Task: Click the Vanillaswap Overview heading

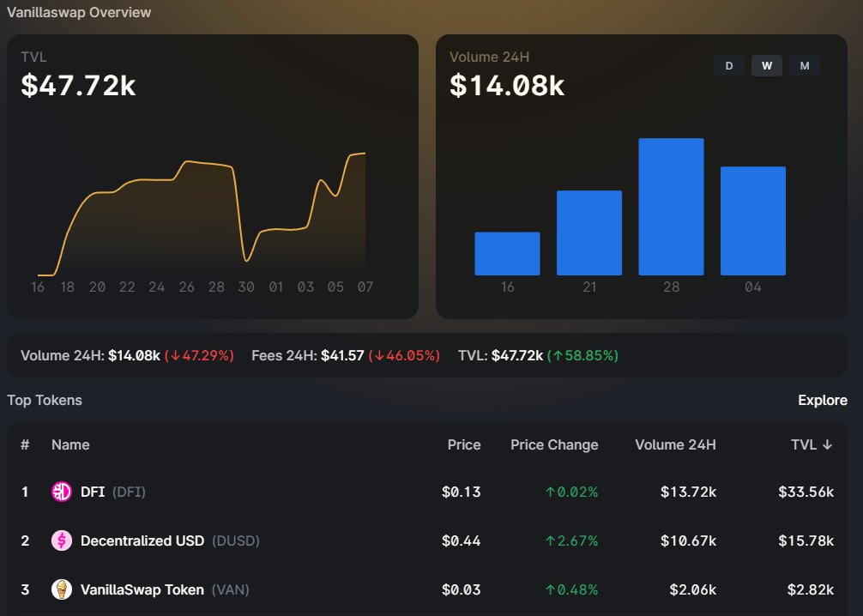Action: click(79, 12)
